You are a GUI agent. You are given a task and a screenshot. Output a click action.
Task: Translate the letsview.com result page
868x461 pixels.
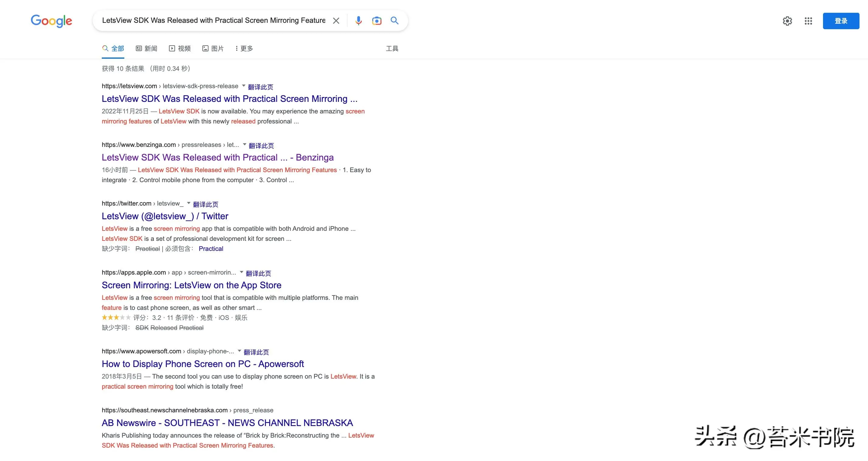[x=260, y=87]
